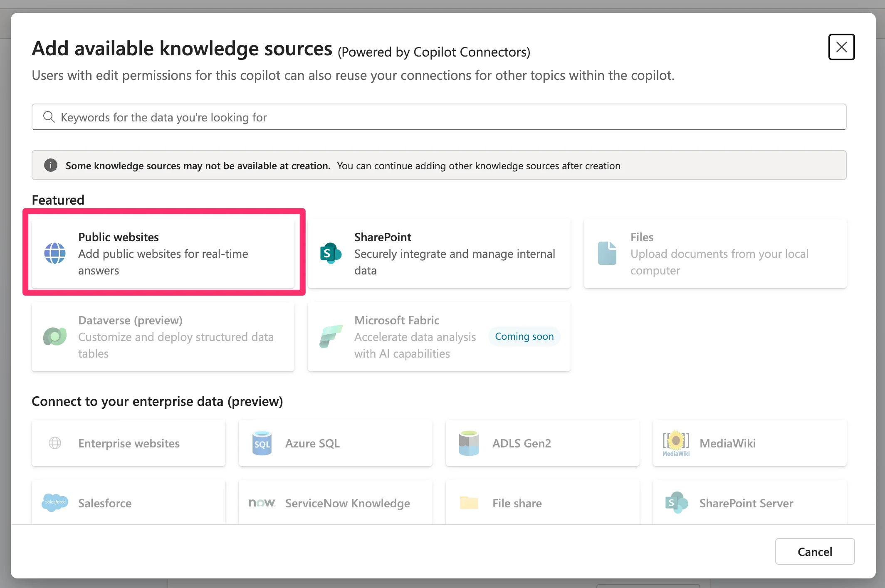The width and height of the screenshot is (885, 588).
Task: Click the Salesforce cloud icon
Action: coord(55,503)
